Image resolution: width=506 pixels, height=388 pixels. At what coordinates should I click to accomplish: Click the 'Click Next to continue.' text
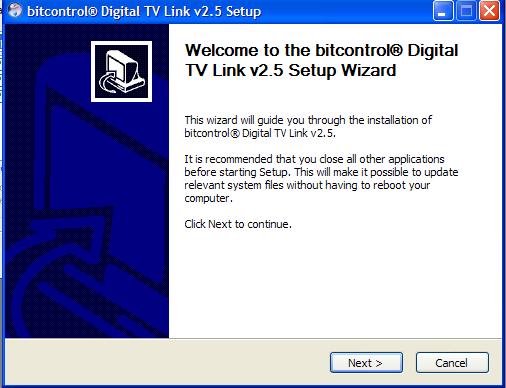pyautogui.click(x=238, y=224)
